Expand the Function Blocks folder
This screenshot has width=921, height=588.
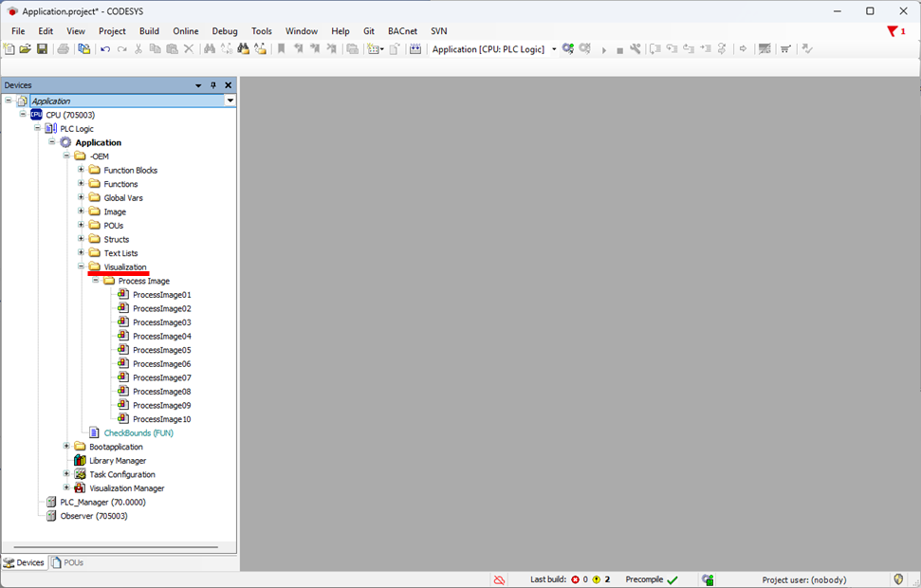point(82,170)
